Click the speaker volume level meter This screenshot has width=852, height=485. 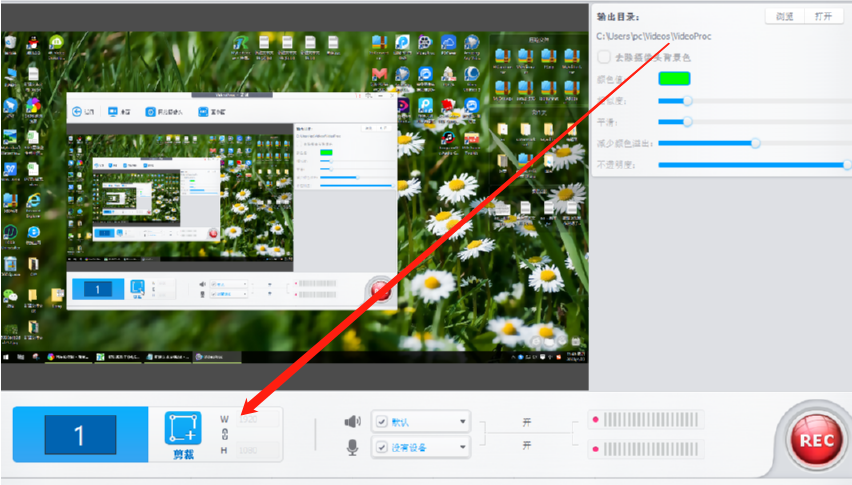[646, 419]
